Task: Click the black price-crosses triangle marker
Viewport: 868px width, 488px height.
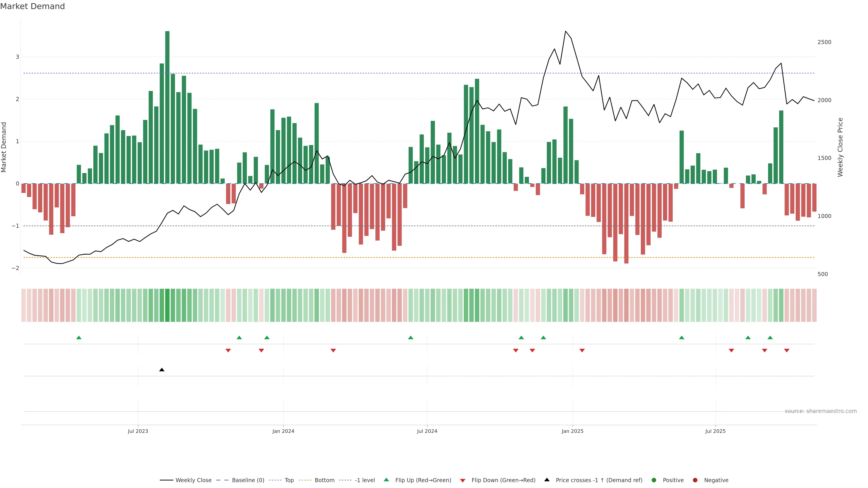Action: click(x=162, y=370)
